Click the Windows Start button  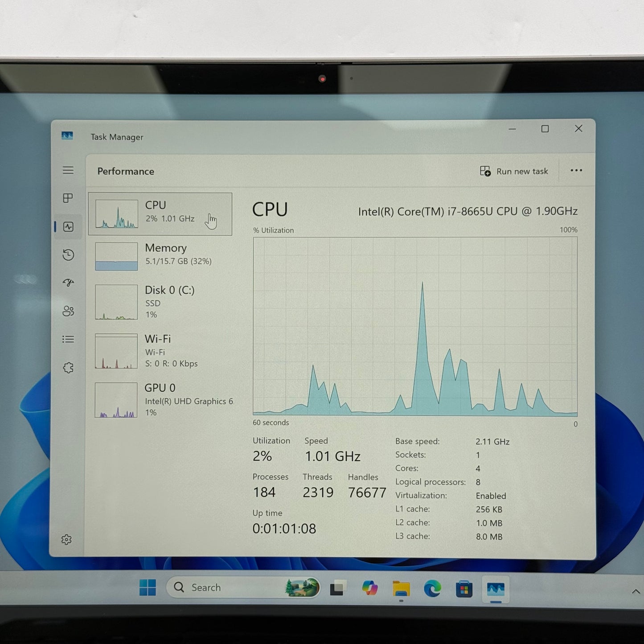(148, 587)
